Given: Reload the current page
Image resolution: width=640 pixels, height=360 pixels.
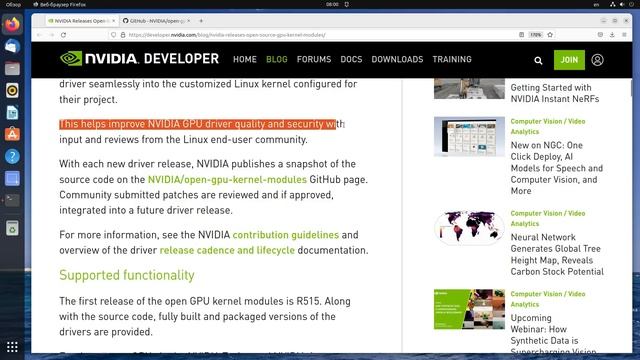Looking at the screenshot, I should point(63,35).
